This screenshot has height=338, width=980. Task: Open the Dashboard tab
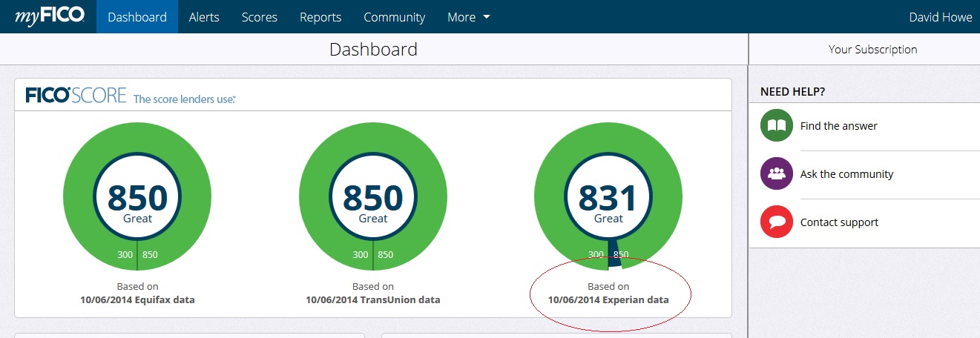(x=137, y=16)
